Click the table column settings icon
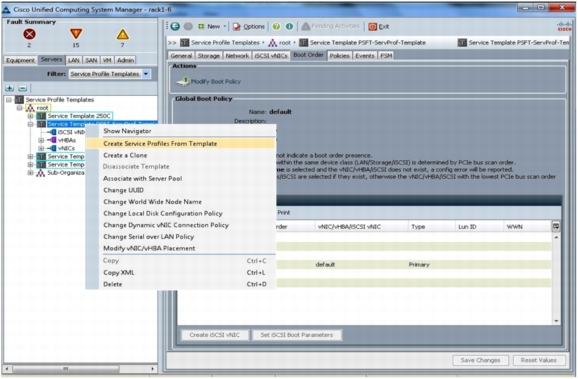Image resolution: width=578 pixels, height=379 pixels. [556, 226]
